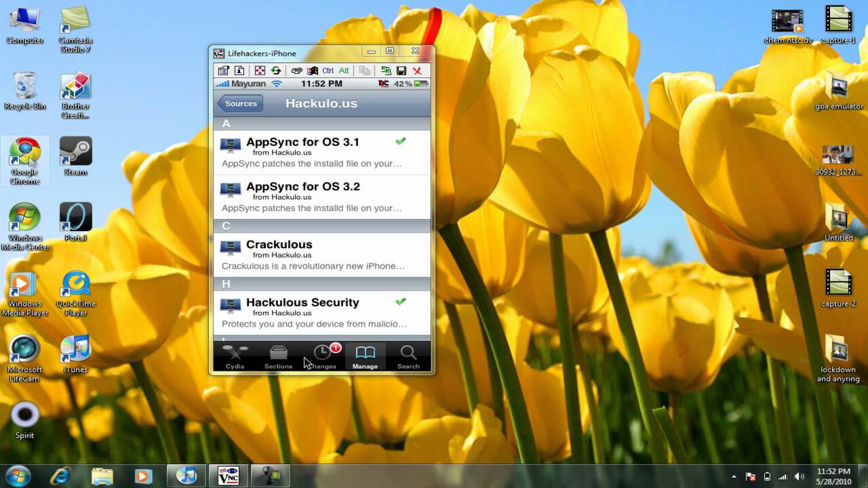This screenshot has width=868, height=488.
Task: Switch to iTunes in taskbar
Action: [x=186, y=476]
